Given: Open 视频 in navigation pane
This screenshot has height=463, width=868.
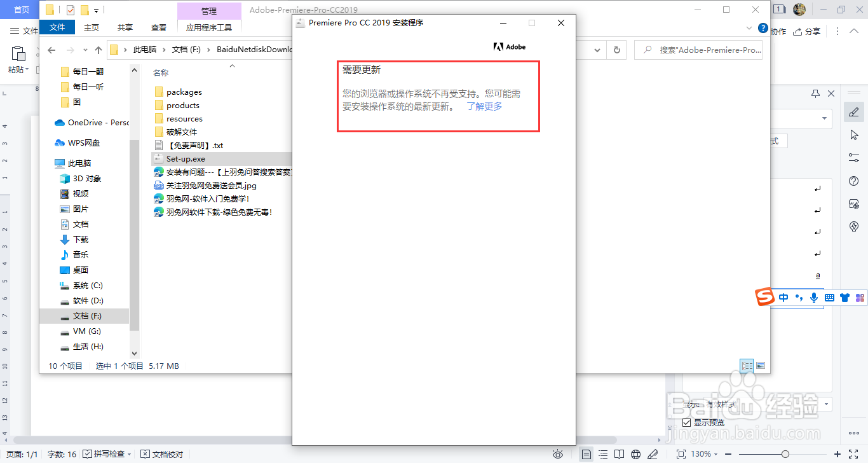Looking at the screenshot, I should (x=74, y=194).
